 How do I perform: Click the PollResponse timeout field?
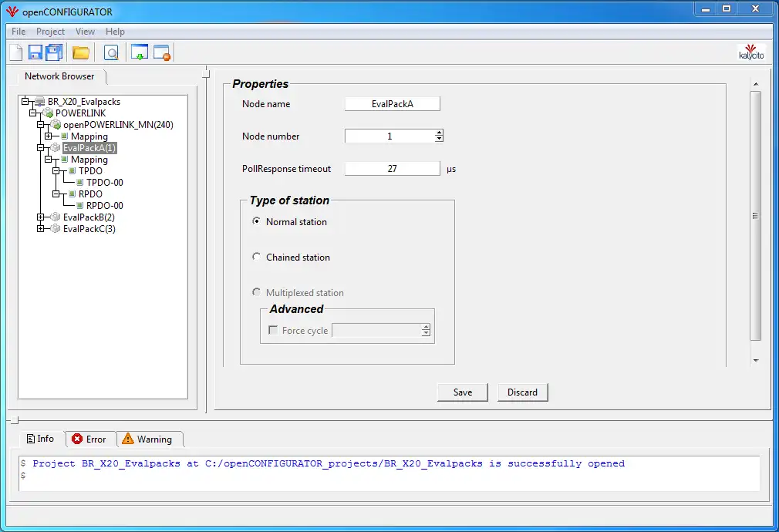pos(393,168)
